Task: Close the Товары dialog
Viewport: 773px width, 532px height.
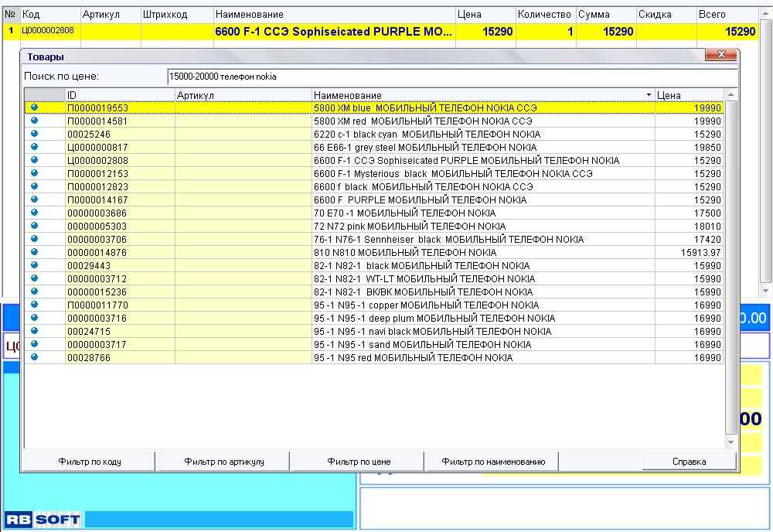Action: click(x=721, y=55)
